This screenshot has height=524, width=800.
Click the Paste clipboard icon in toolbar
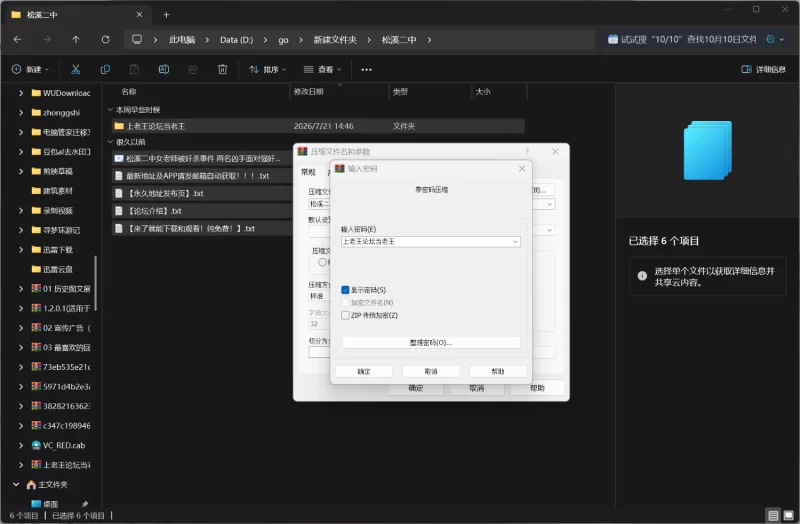[x=134, y=69]
